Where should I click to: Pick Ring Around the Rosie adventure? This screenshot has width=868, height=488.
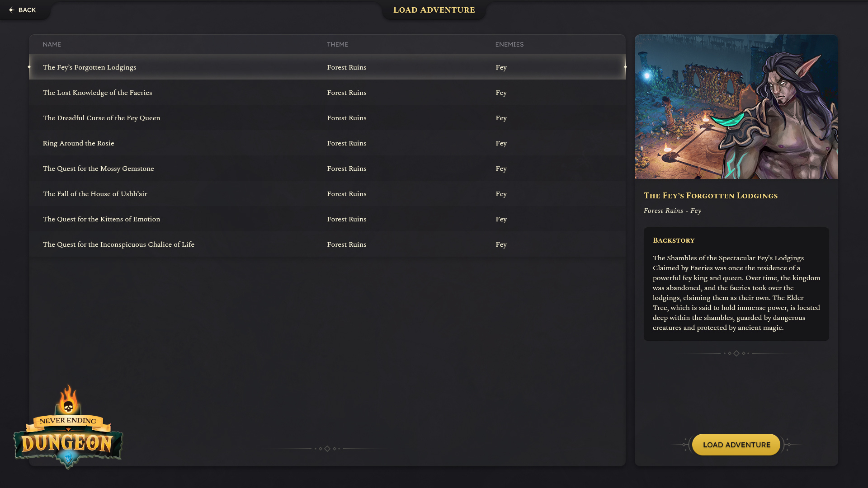click(327, 143)
